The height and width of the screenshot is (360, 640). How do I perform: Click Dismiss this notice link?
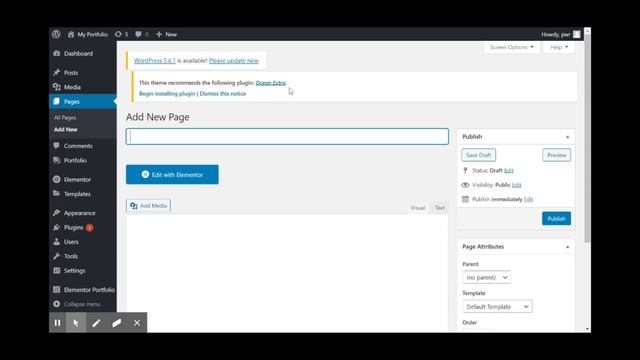pyautogui.click(x=223, y=93)
